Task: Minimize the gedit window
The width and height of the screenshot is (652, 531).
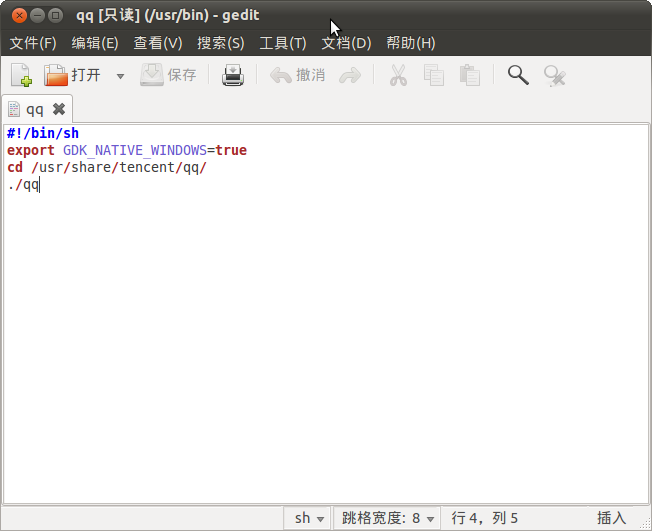Action: (37, 16)
